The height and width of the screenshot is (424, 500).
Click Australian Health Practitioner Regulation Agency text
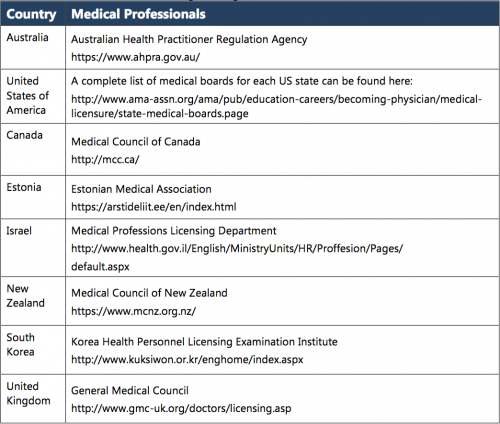(x=189, y=39)
